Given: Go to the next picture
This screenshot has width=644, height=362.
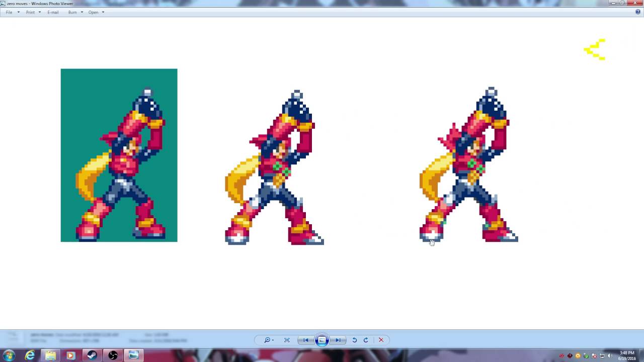Looking at the screenshot, I should (x=338, y=340).
